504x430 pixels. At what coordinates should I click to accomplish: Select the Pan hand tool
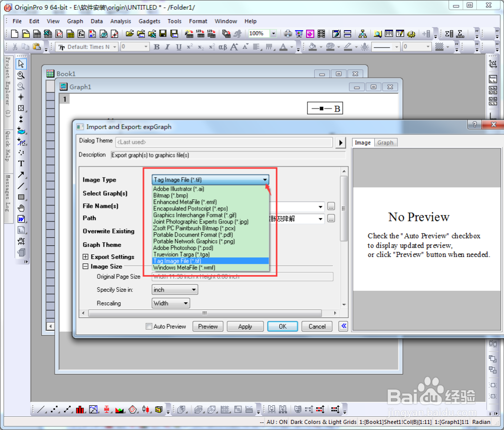coord(21,208)
